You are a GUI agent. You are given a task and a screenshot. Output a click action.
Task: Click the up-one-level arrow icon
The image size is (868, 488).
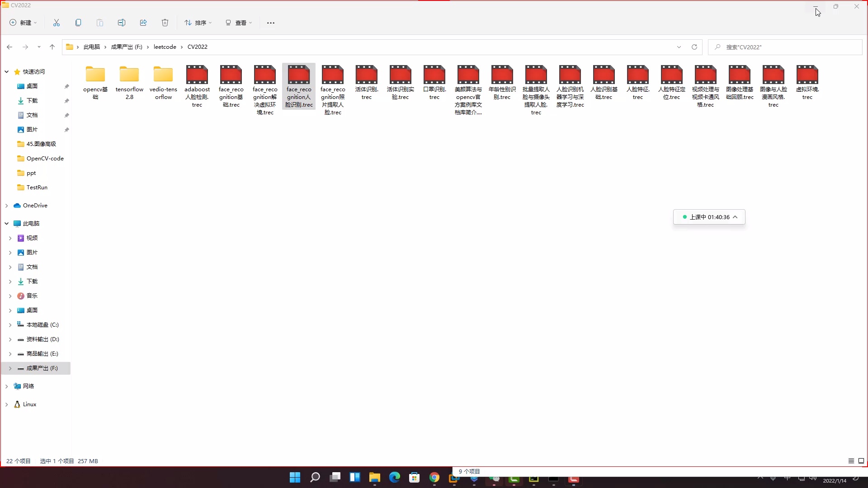(x=52, y=47)
